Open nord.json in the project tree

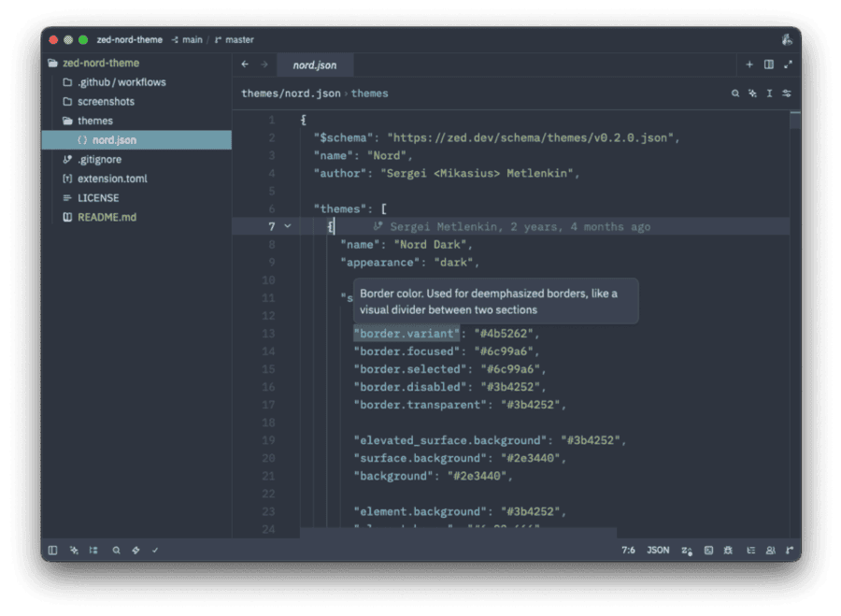136,140
